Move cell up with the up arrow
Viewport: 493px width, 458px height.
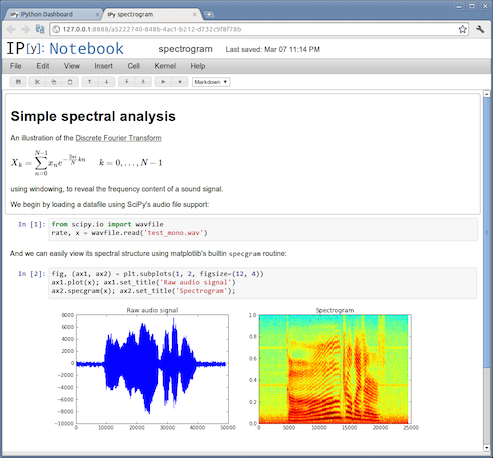[90, 82]
